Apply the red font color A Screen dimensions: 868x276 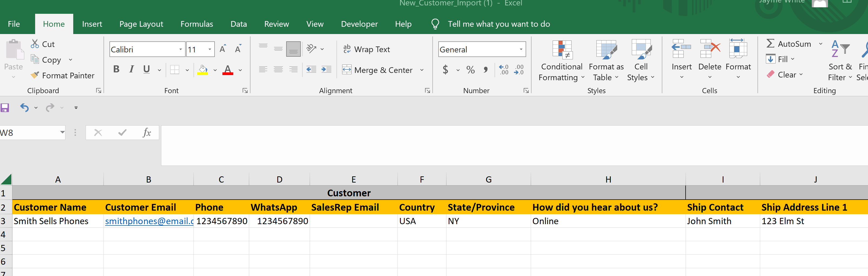[x=228, y=70]
